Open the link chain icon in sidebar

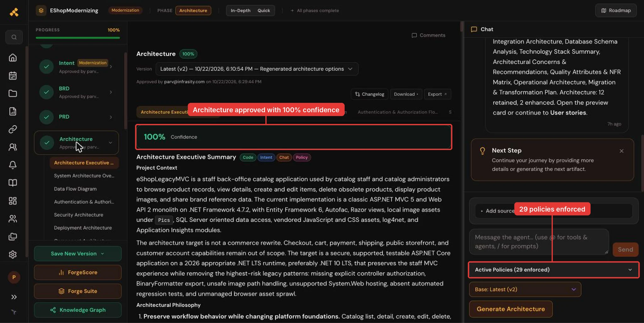(13, 129)
